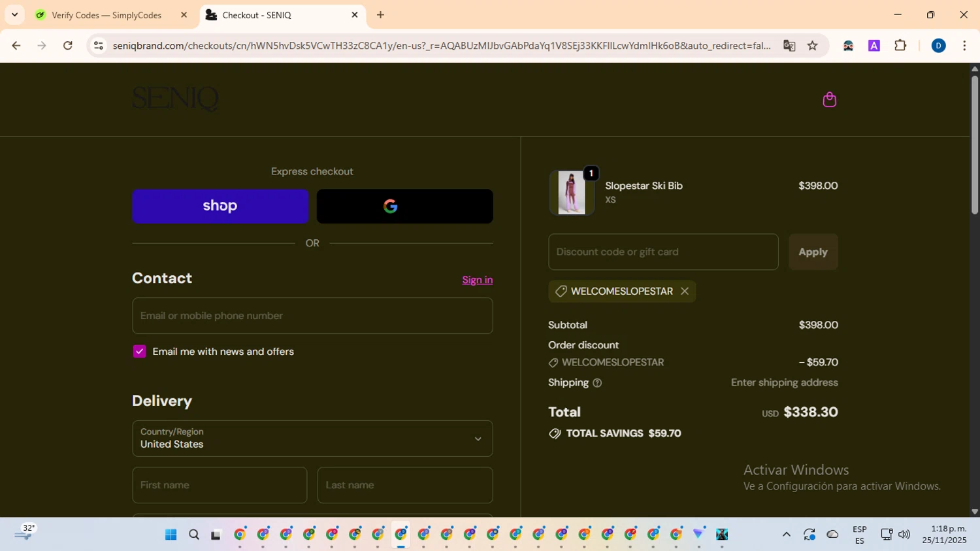
Task: Remove the WELCOMESLOPESTAR discount tag
Action: (685, 292)
